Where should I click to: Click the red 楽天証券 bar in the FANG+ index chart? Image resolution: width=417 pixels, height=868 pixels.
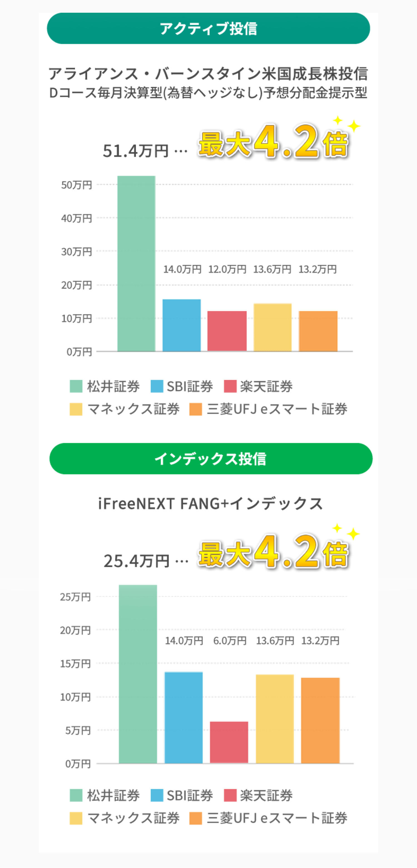(x=229, y=742)
